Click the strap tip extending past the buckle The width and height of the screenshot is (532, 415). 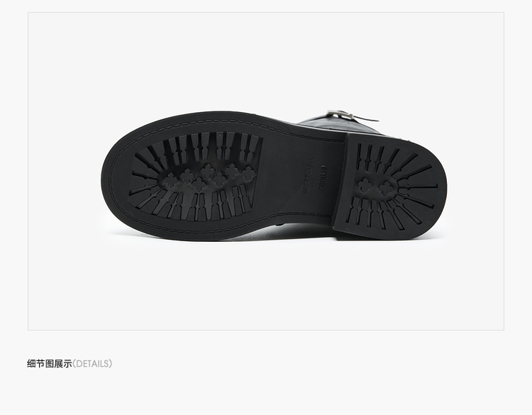click(367, 118)
